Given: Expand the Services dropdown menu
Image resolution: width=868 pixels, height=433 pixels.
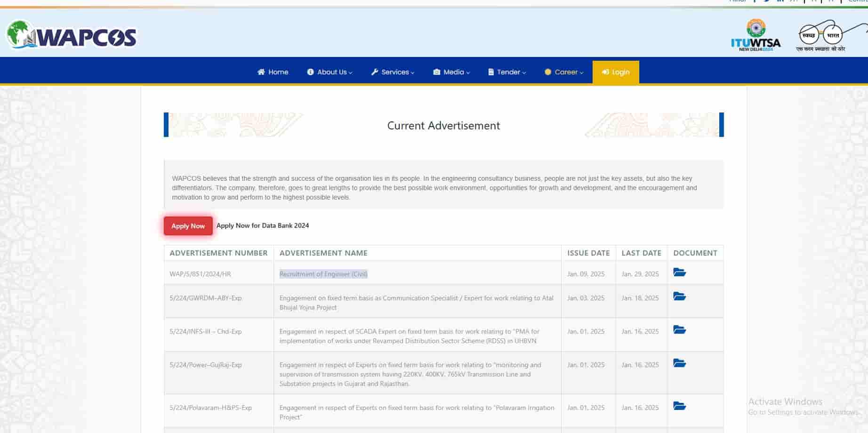Looking at the screenshot, I should pos(393,72).
